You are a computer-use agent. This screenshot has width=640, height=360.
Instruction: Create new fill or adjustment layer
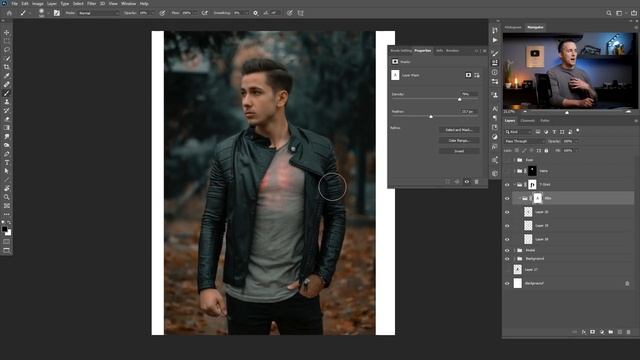602,332
